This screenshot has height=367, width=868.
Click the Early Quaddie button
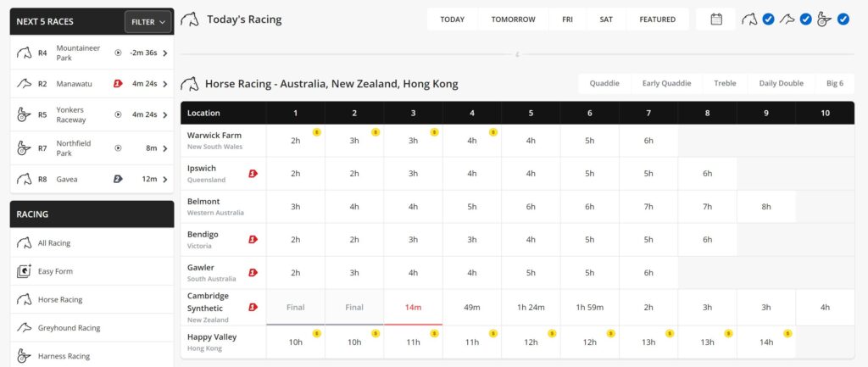tap(666, 84)
